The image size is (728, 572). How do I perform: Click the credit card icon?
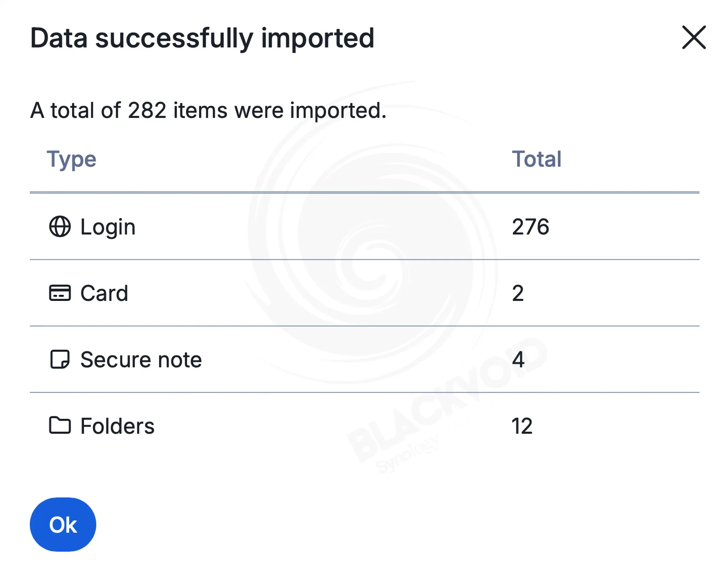coord(60,293)
